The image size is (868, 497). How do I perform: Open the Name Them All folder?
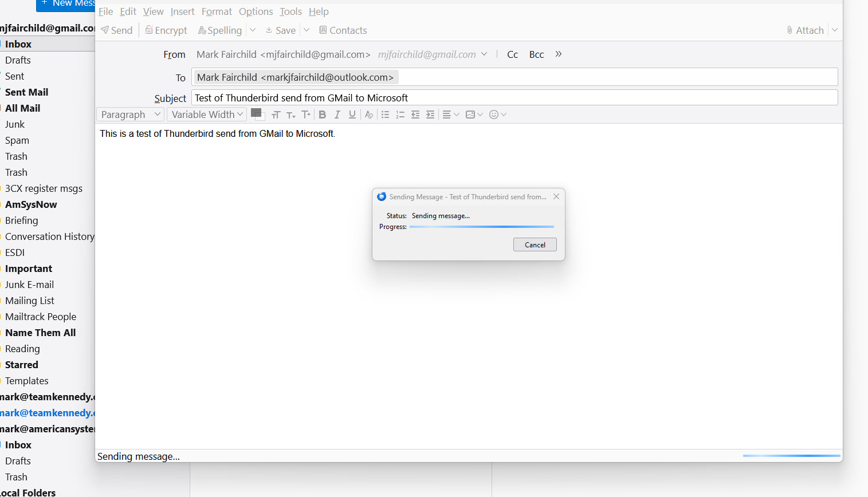coord(40,333)
